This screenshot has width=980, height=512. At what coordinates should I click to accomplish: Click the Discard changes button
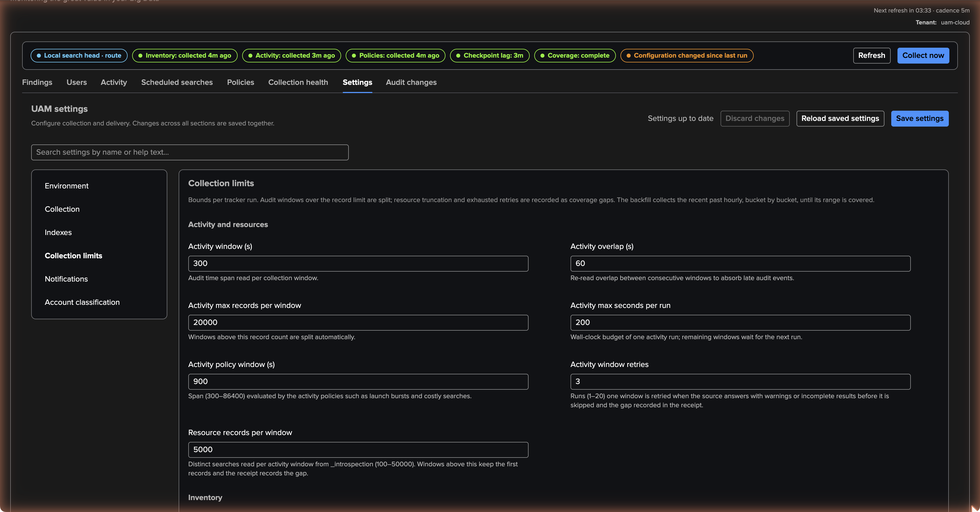pyautogui.click(x=755, y=118)
